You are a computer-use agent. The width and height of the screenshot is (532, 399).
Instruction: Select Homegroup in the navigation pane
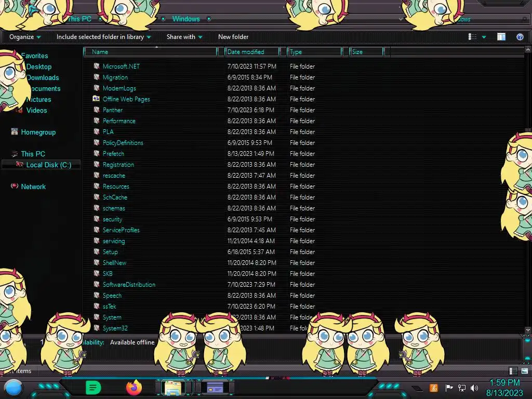38,132
